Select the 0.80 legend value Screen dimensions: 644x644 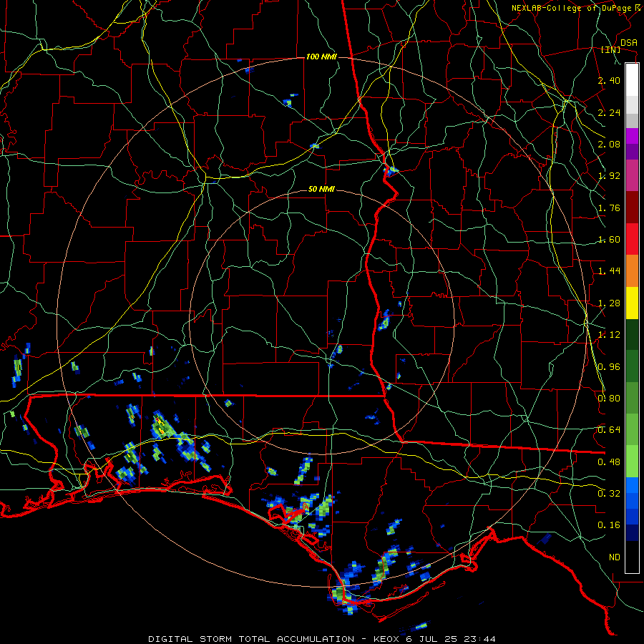(x=609, y=399)
